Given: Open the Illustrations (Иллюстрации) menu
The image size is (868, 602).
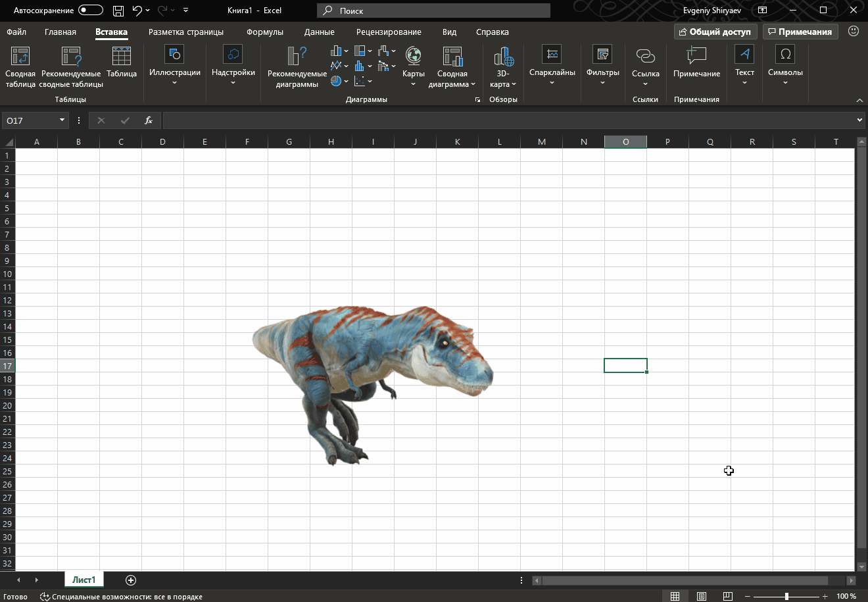Looking at the screenshot, I should pos(174,66).
